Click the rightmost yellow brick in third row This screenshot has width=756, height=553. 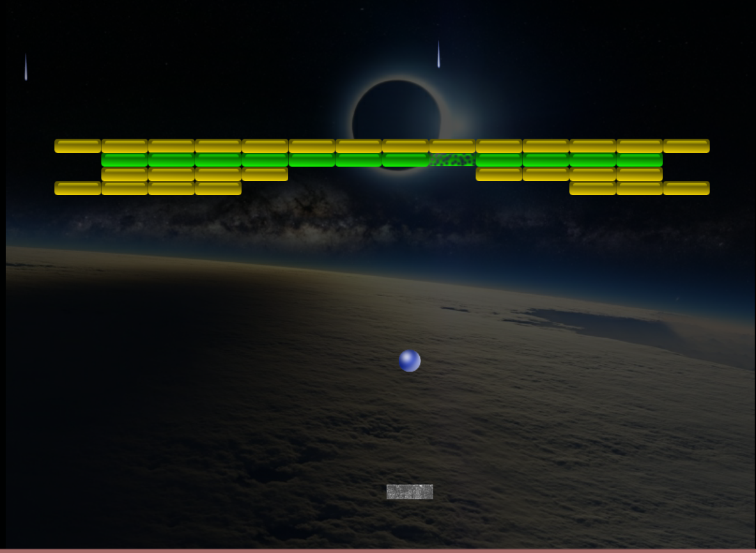point(639,174)
